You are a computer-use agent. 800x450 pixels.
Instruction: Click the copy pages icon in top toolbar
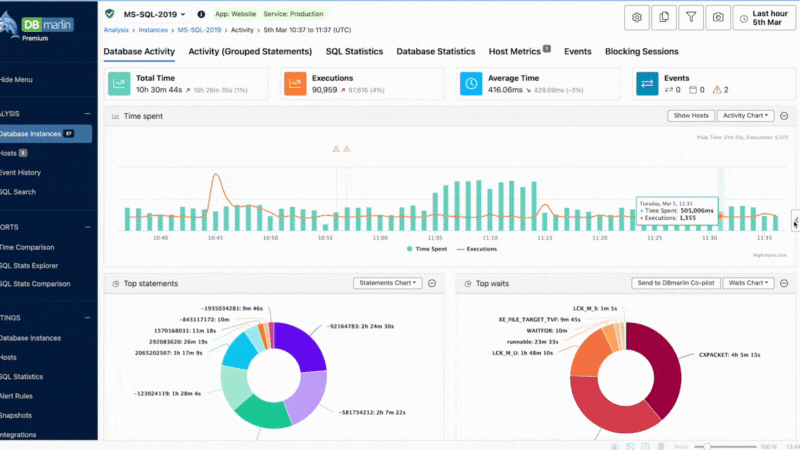pos(664,17)
